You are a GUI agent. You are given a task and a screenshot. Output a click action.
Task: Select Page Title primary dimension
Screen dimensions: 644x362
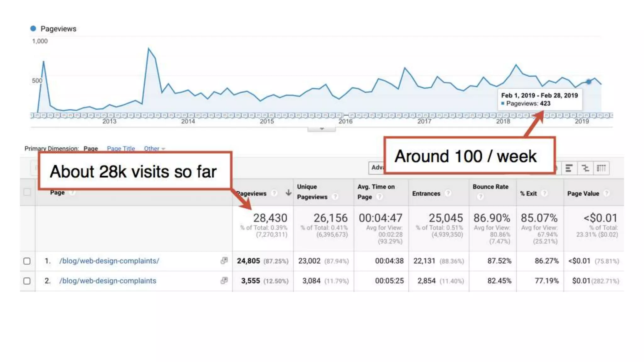[121, 149]
